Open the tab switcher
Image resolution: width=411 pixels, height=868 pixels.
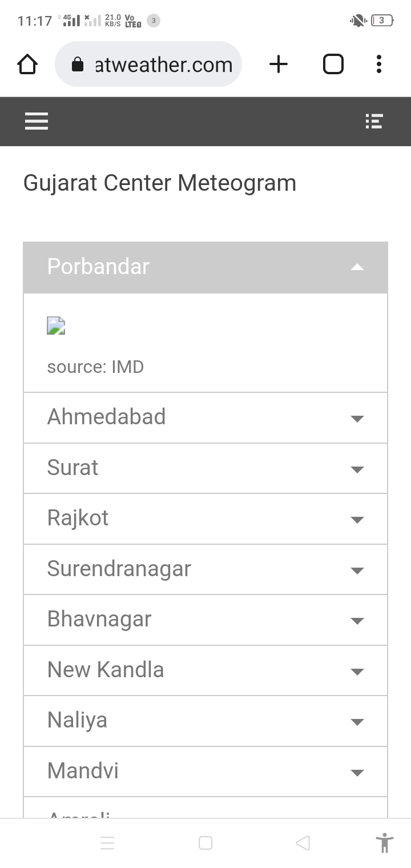[333, 65]
